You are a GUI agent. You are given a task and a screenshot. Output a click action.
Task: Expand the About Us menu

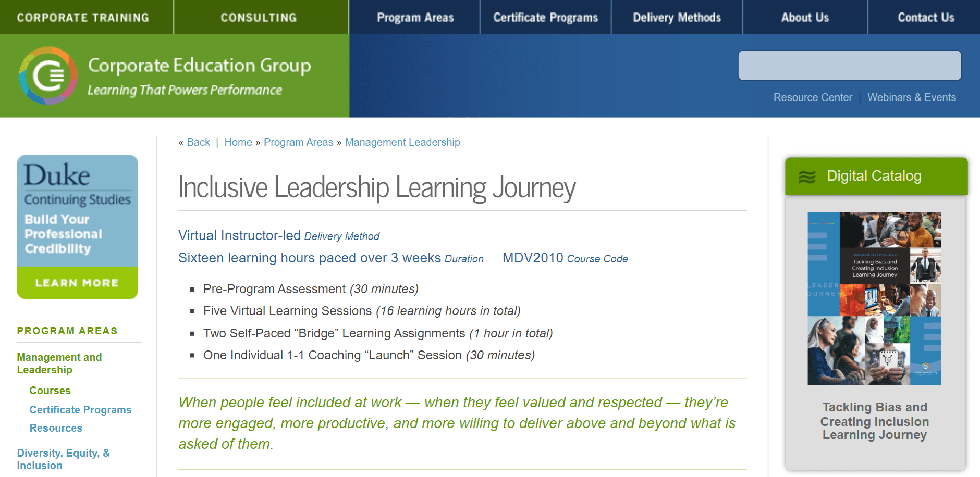coord(805,18)
